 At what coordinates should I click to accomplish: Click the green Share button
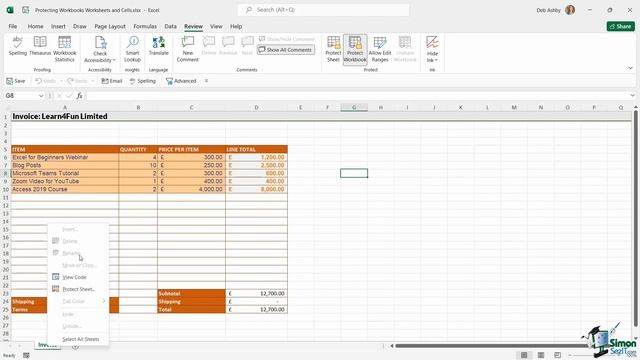620,26
